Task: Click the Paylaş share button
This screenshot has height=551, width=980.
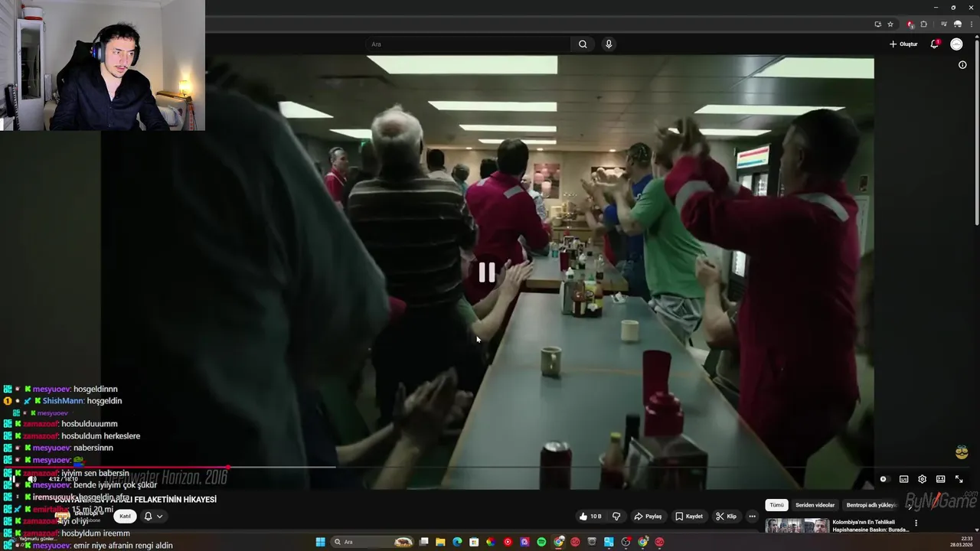Action: pos(648,517)
